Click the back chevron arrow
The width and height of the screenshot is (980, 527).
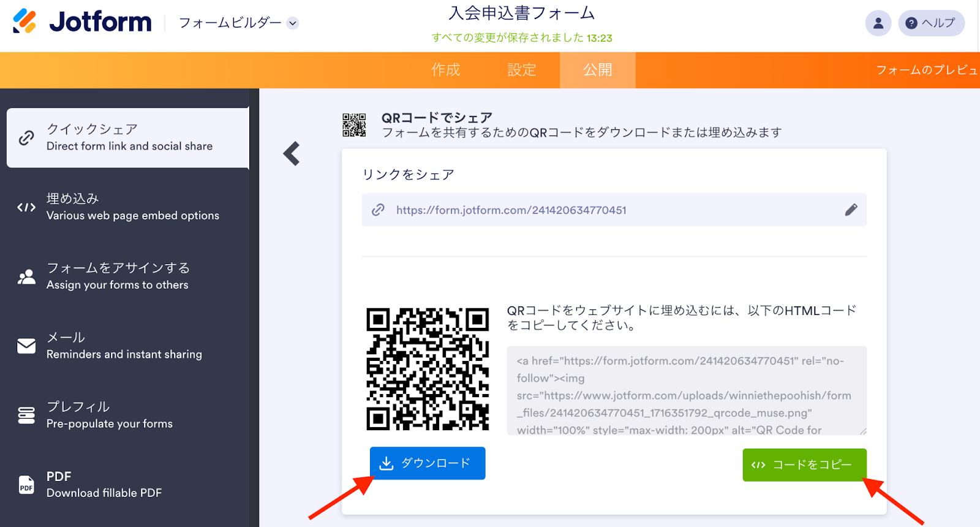tap(292, 154)
